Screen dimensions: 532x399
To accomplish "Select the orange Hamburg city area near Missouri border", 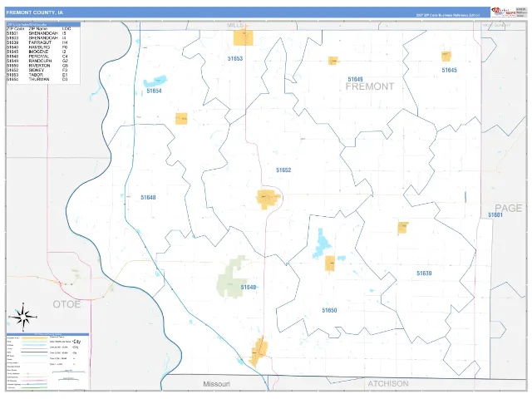I will (259, 352).
